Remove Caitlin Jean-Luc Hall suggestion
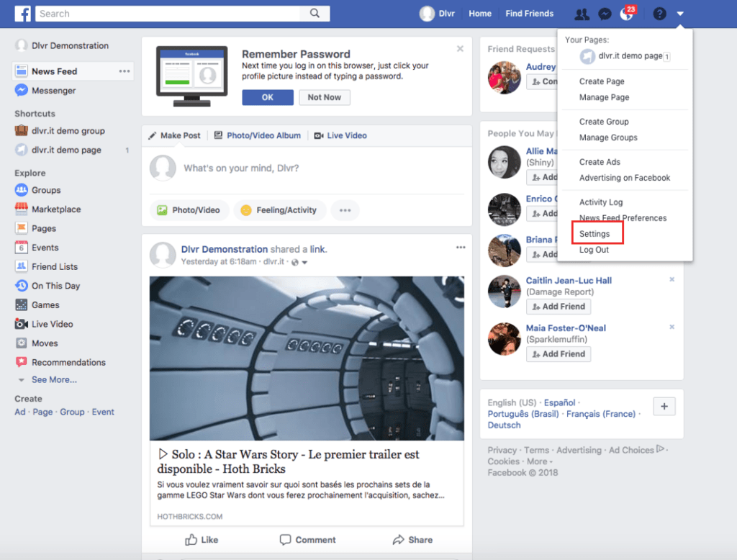 tap(672, 279)
